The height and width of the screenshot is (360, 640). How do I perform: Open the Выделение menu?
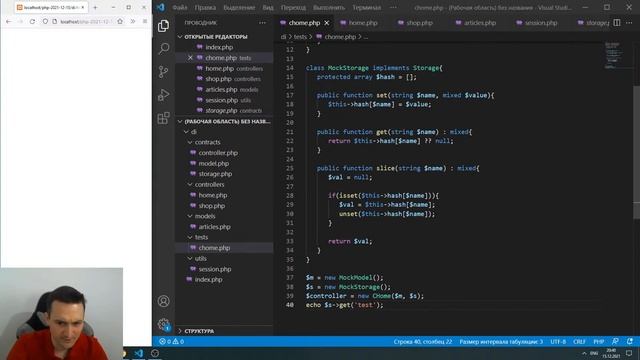click(x=239, y=7)
